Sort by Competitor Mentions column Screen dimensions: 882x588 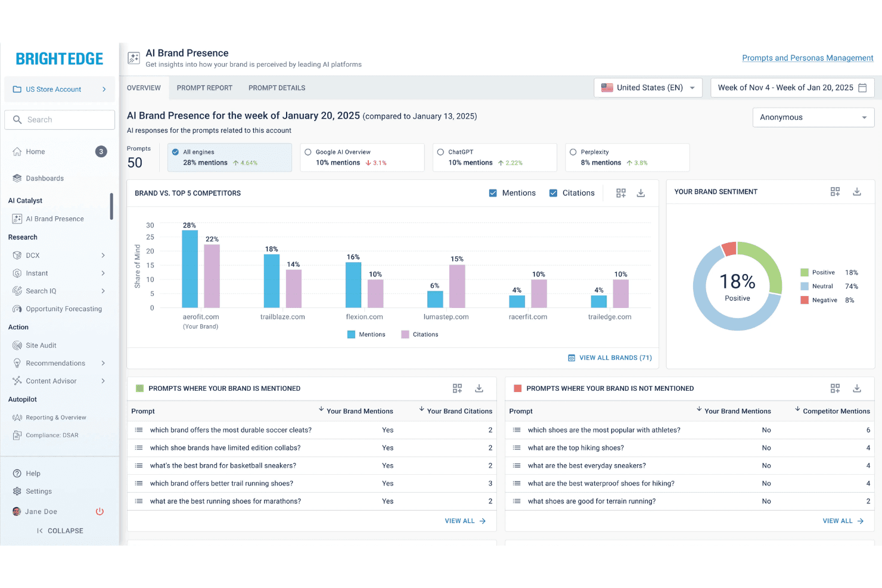tap(832, 410)
